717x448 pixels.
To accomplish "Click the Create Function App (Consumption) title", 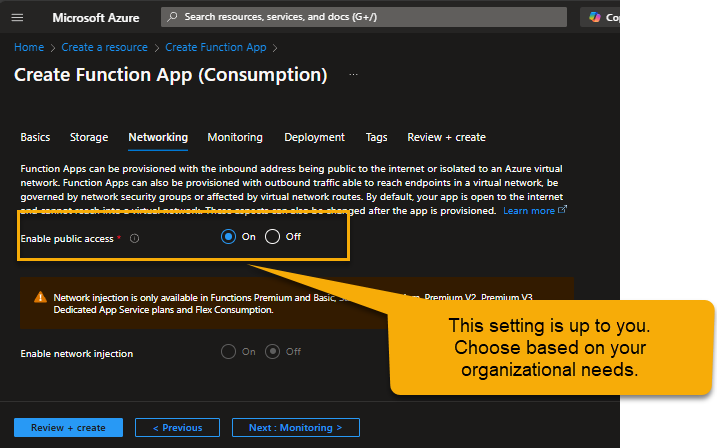I will click(171, 75).
